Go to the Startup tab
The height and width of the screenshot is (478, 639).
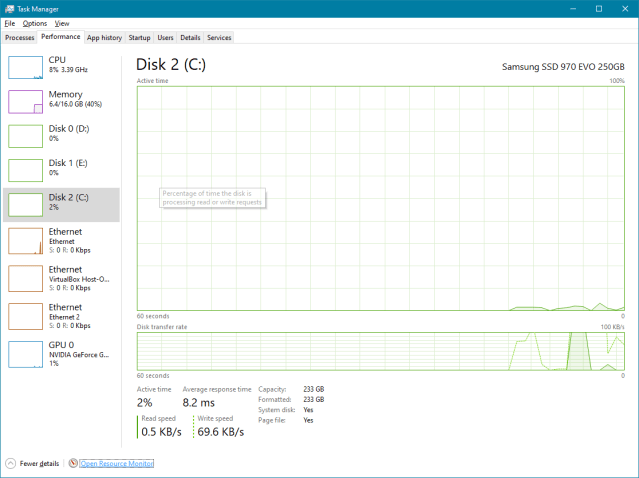(x=140, y=37)
